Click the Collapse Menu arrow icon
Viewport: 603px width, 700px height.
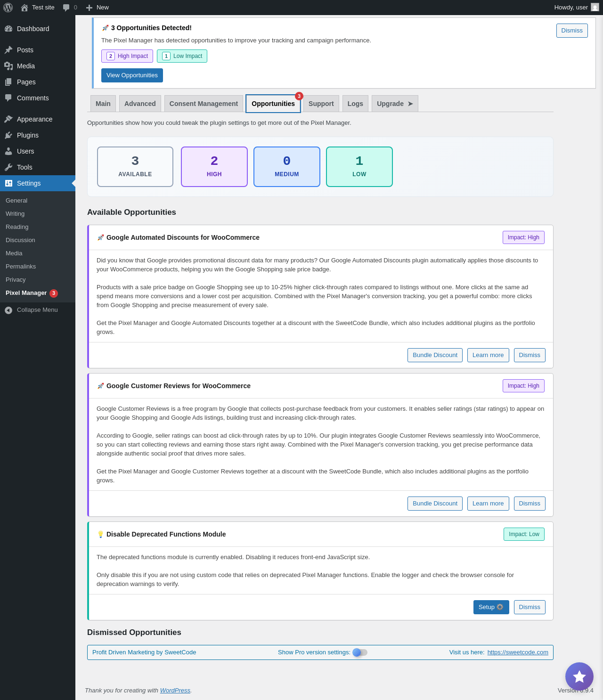(8, 310)
